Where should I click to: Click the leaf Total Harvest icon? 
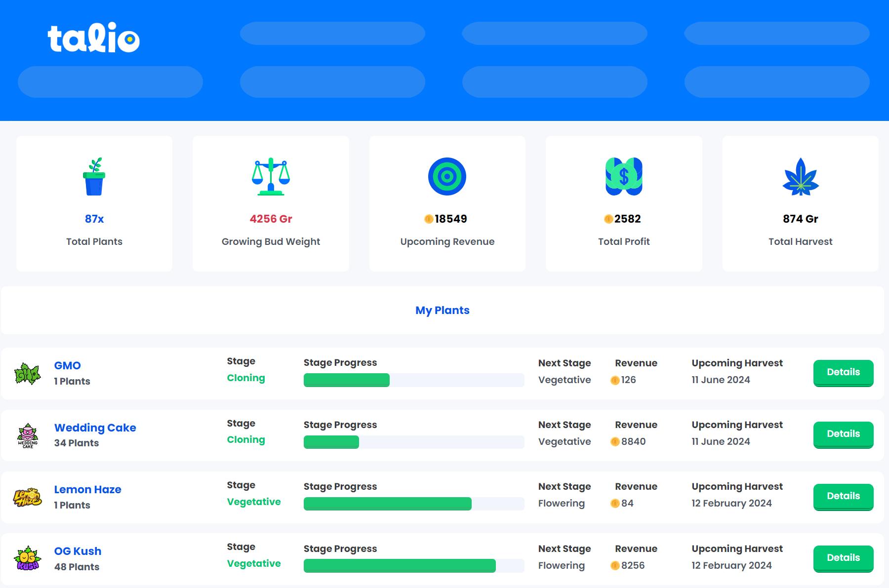(x=800, y=177)
